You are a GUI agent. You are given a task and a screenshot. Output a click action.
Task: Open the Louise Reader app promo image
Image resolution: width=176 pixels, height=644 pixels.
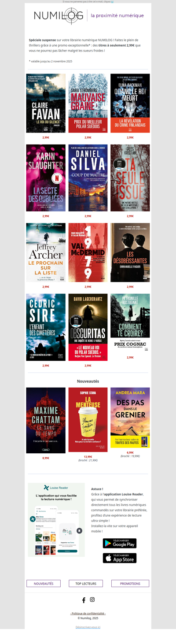pyautogui.click(x=56, y=520)
